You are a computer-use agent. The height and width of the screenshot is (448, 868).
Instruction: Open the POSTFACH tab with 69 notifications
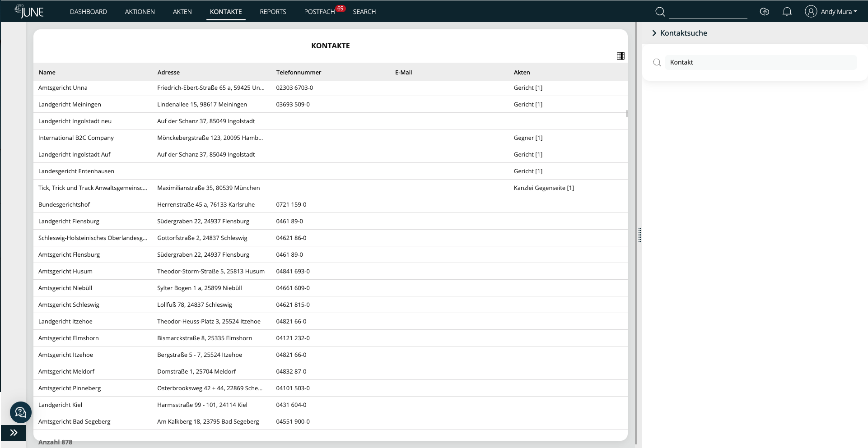pyautogui.click(x=320, y=12)
